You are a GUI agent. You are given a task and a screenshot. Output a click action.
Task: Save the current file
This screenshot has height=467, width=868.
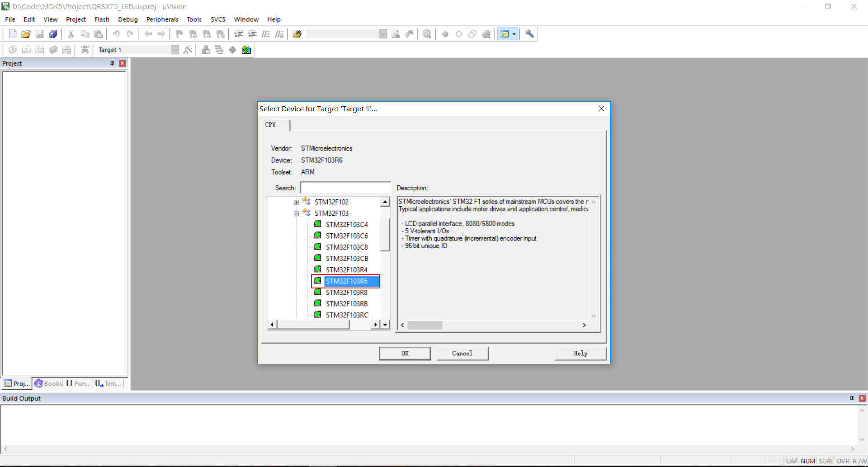pyautogui.click(x=40, y=34)
